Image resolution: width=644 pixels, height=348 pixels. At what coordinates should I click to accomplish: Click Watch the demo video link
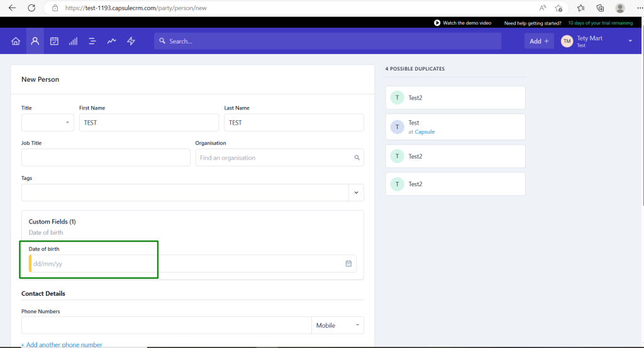467,23
